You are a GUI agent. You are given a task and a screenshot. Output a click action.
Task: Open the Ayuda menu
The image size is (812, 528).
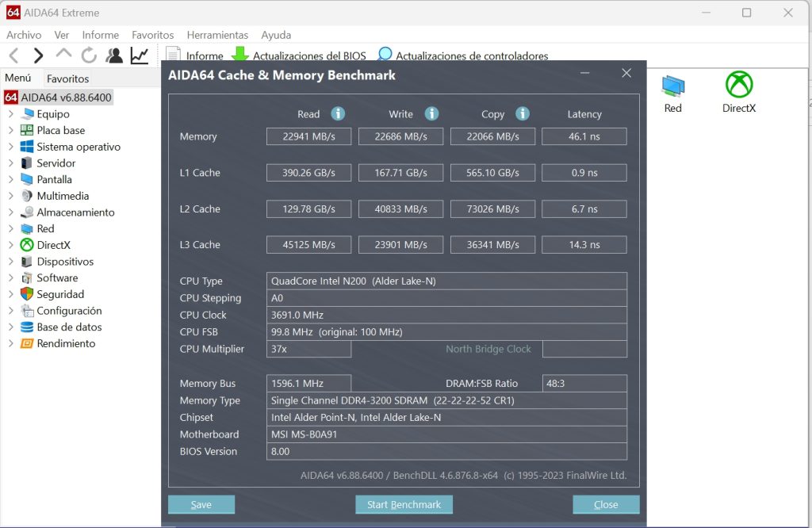pos(276,35)
